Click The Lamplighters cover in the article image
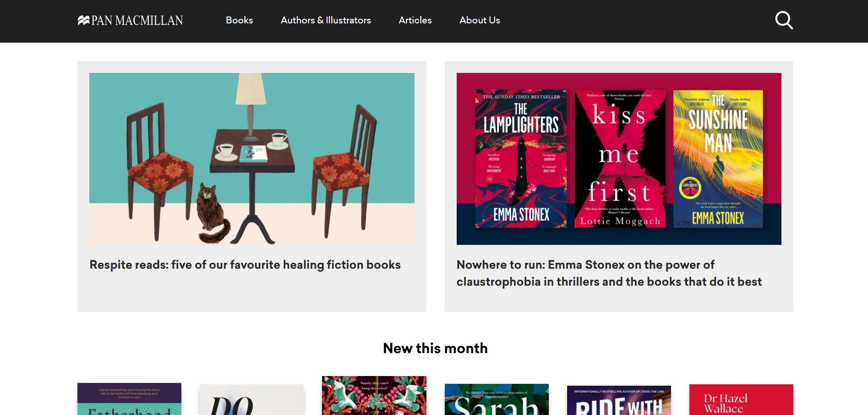The height and width of the screenshot is (415, 868). (x=520, y=158)
